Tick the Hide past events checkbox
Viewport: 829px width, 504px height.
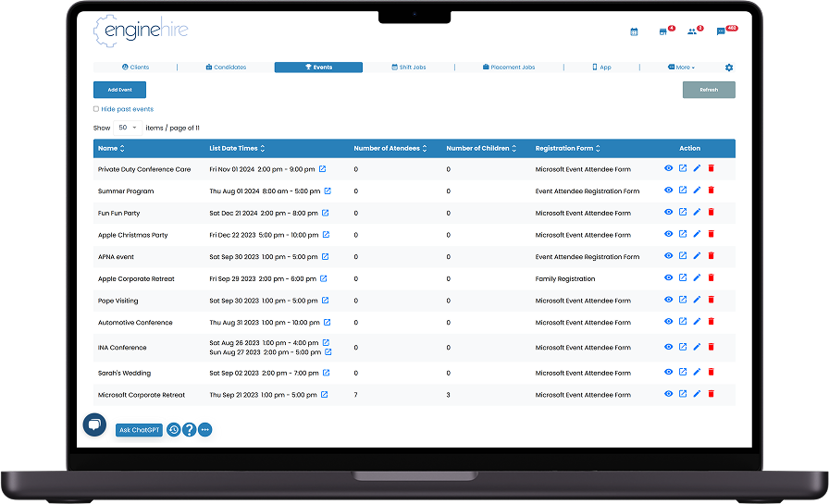tap(96, 109)
